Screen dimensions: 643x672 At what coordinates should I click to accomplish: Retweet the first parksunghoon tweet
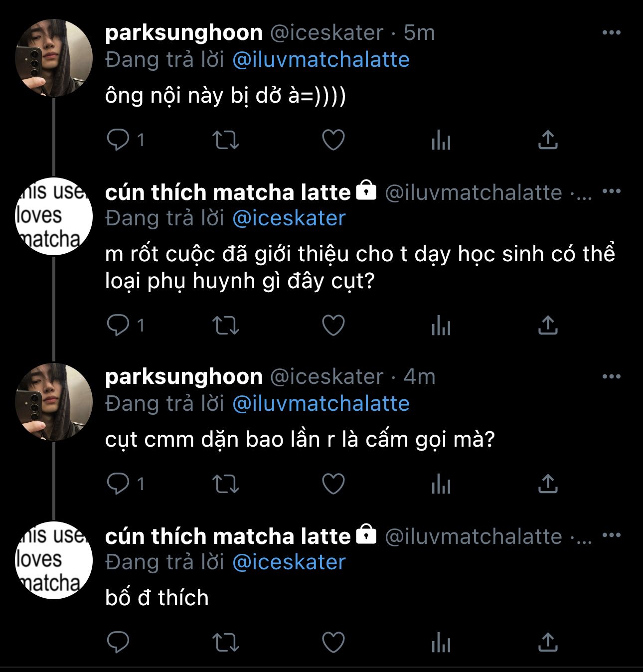pyautogui.click(x=226, y=140)
